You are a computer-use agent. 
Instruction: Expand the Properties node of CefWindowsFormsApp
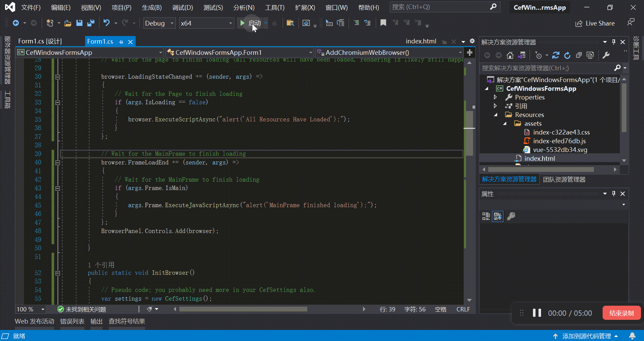pyautogui.click(x=495, y=97)
